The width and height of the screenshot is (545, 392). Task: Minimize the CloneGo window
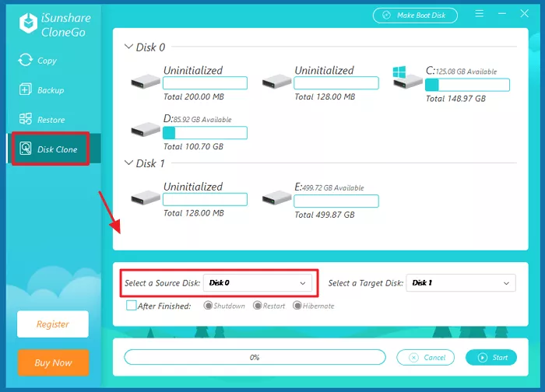[502, 13]
